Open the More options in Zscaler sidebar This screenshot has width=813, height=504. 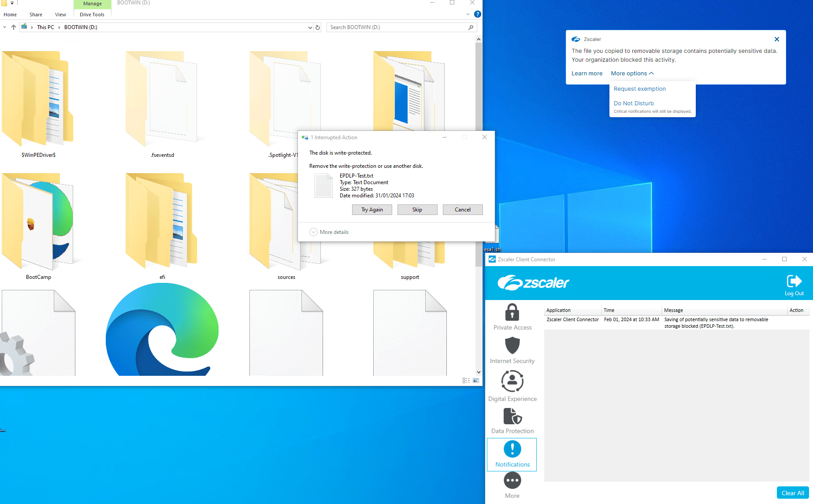[512, 485]
